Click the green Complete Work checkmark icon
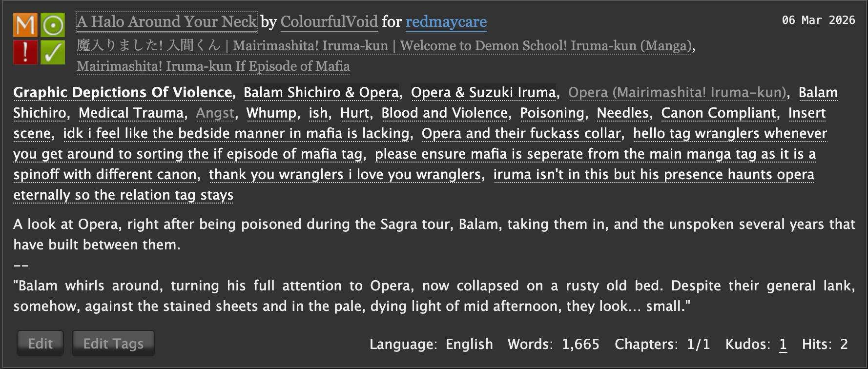Screen dimensions: 868x369 [x=53, y=52]
